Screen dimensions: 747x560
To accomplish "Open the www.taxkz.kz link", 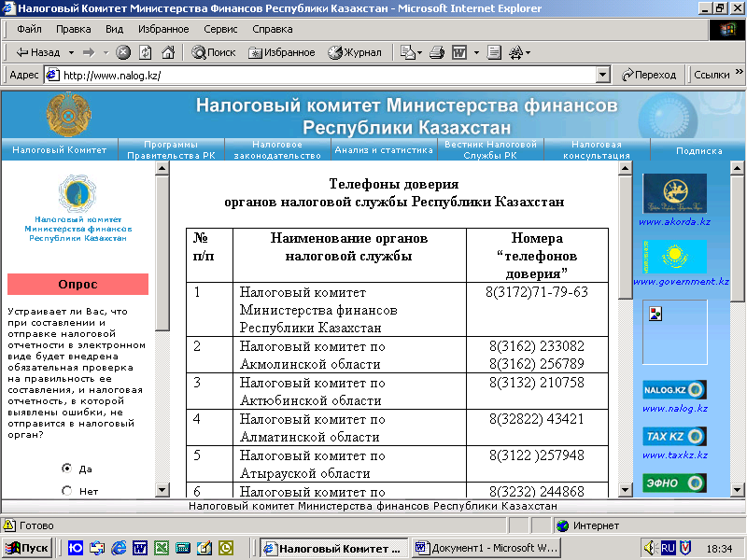I will coord(675,455).
